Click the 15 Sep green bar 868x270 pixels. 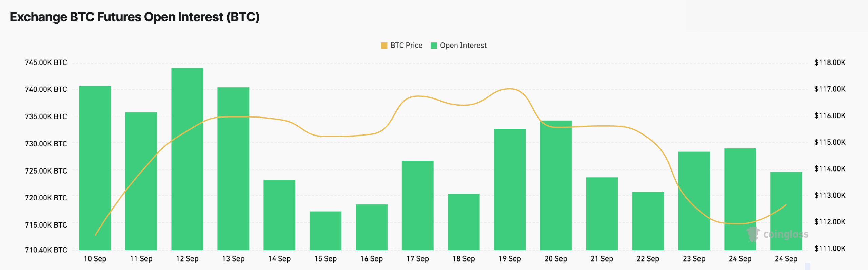click(x=325, y=231)
